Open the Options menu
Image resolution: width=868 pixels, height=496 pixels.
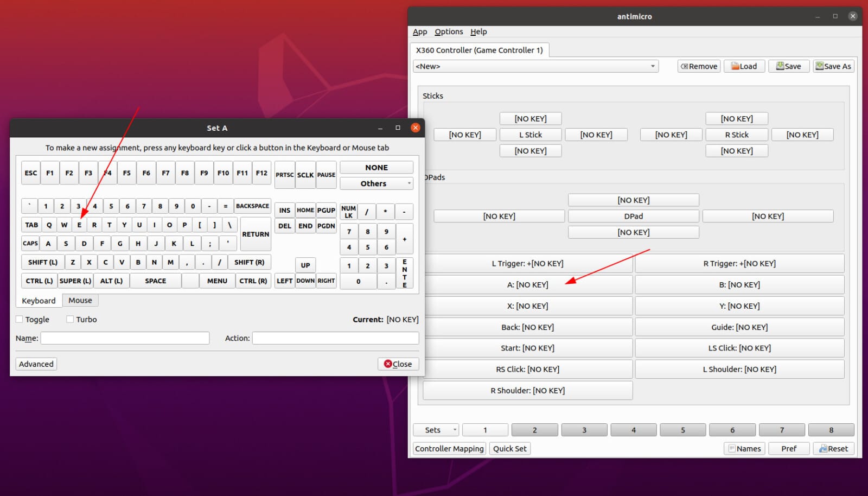449,31
